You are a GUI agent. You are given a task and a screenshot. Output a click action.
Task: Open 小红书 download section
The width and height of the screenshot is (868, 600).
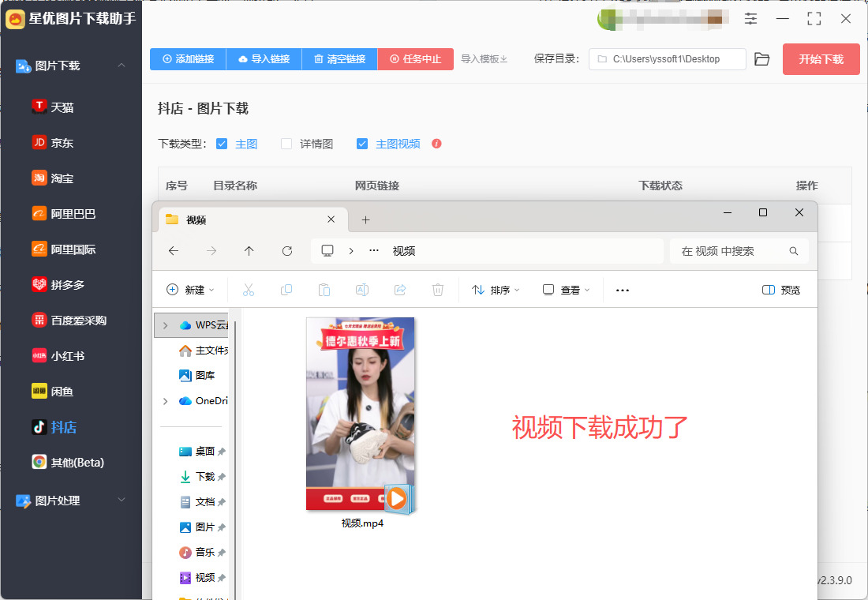coord(58,355)
